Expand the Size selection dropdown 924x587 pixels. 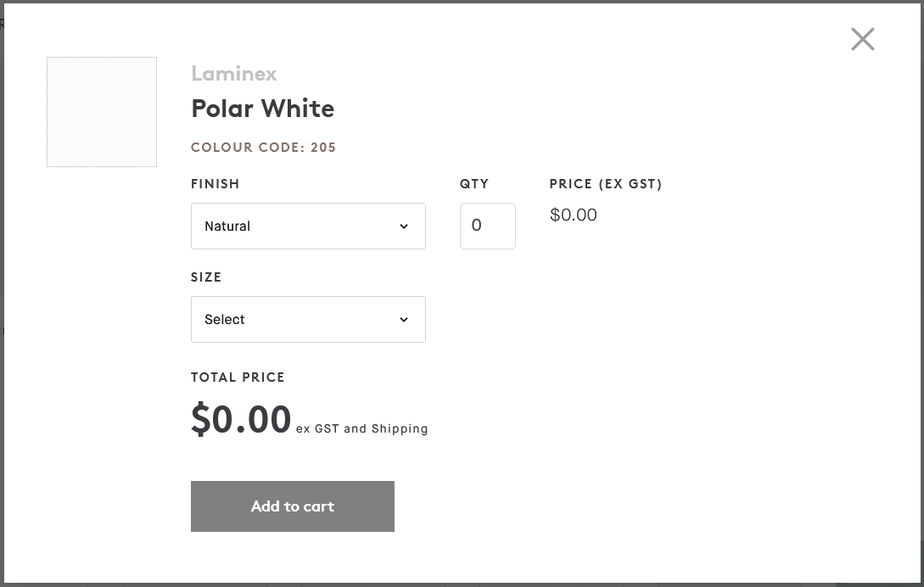[308, 319]
